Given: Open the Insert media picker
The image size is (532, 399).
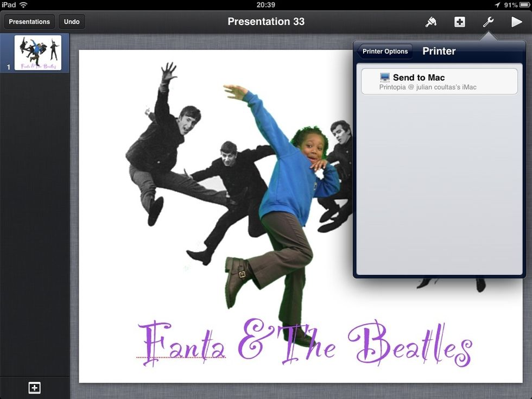Looking at the screenshot, I should [x=459, y=22].
